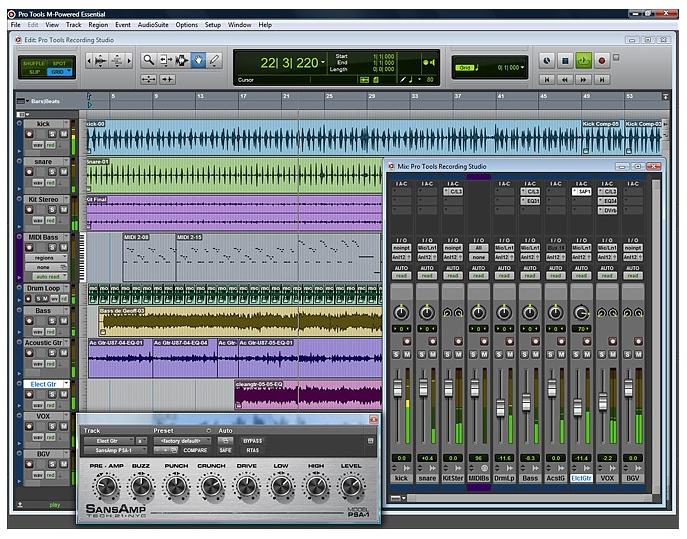Click record enable on kick mixer channel

(x=407, y=340)
